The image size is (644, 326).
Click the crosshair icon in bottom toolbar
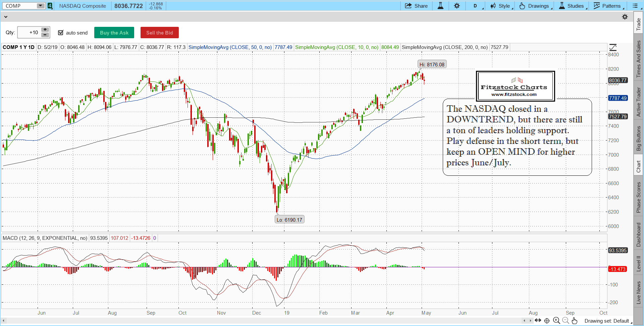coord(547,321)
